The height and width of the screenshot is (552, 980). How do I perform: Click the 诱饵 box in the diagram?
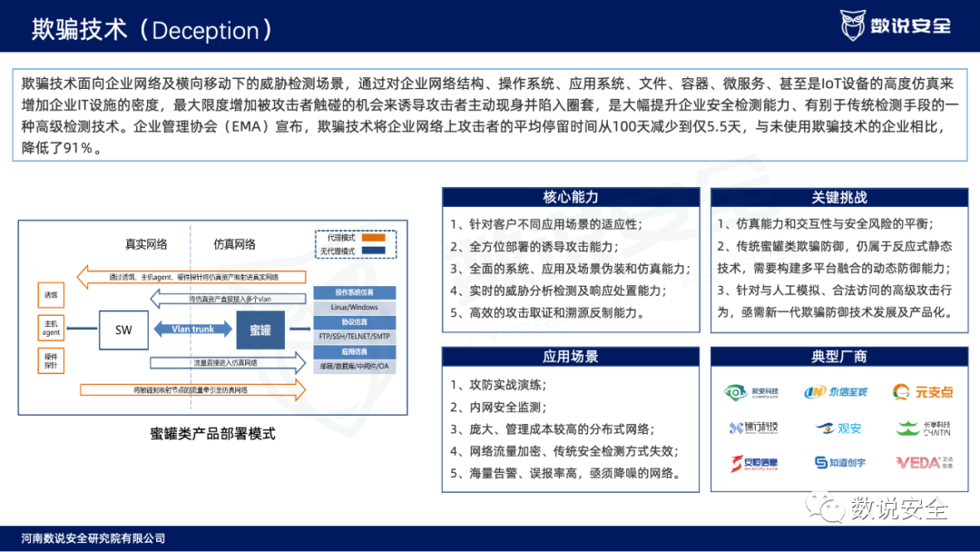51,295
